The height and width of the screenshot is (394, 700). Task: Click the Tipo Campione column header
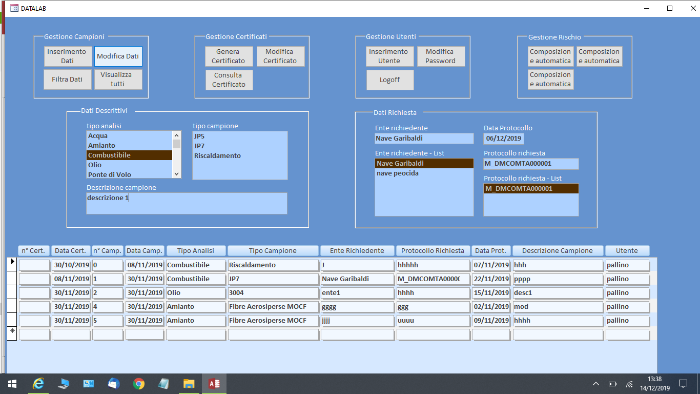click(273, 251)
